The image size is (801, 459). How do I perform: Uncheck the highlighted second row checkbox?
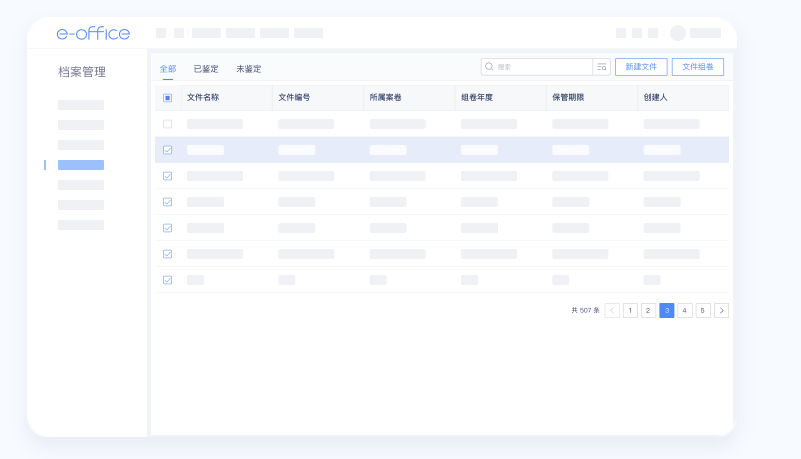167,150
